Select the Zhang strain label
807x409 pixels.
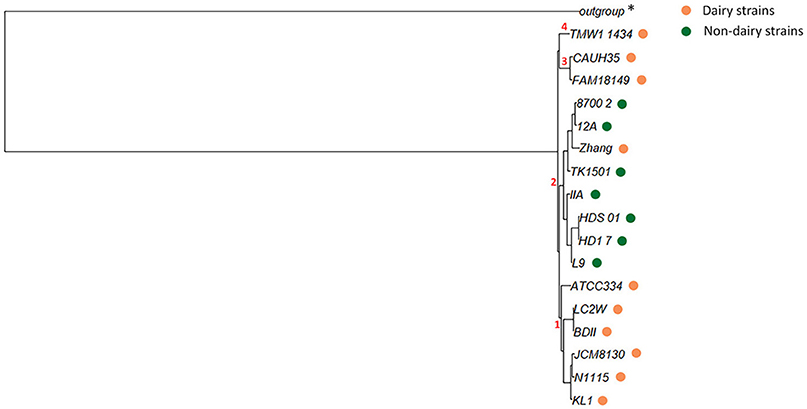(x=595, y=149)
